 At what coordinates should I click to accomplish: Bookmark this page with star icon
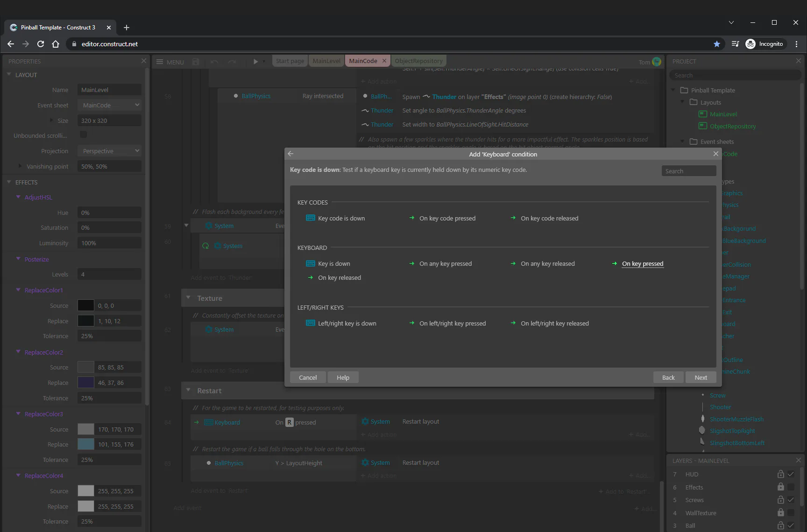tap(717, 44)
